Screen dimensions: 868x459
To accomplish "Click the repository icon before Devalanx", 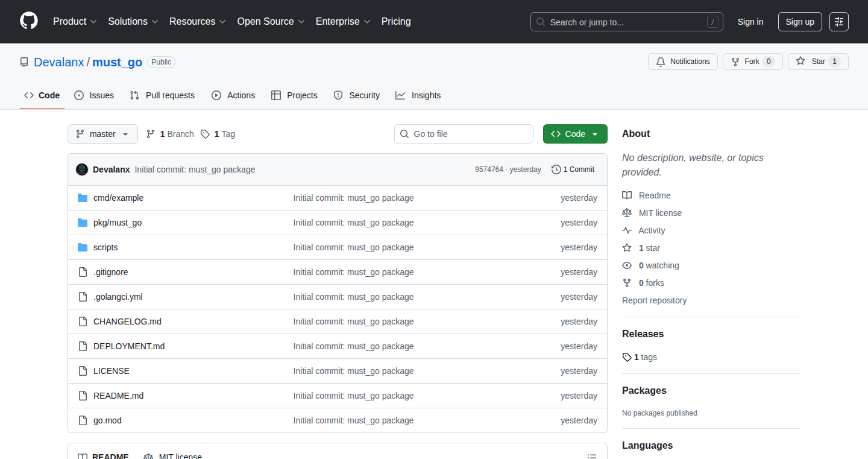I will coord(24,62).
